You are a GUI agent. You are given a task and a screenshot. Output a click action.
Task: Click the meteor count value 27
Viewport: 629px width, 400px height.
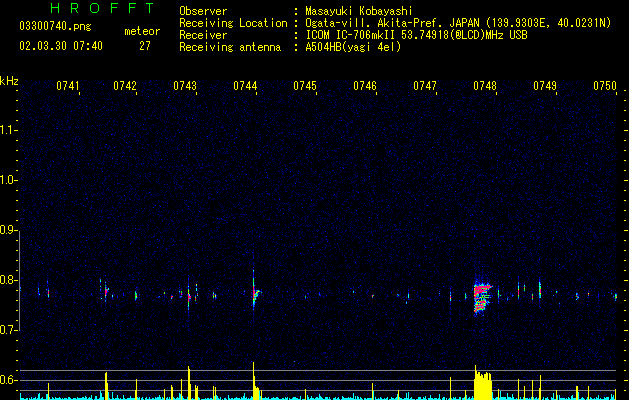[x=145, y=46]
